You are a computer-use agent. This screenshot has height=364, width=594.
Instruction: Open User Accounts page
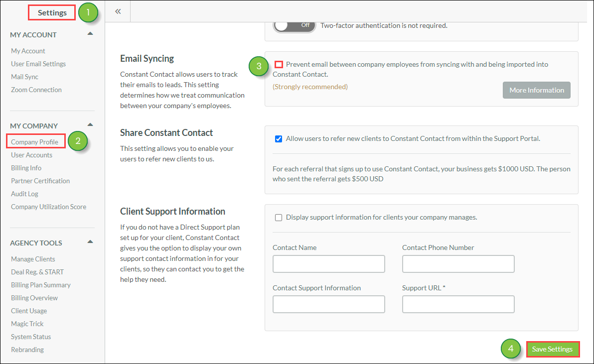(x=31, y=155)
